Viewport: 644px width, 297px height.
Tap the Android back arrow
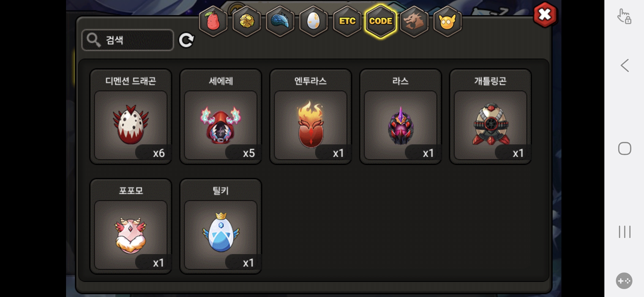coord(625,65)
